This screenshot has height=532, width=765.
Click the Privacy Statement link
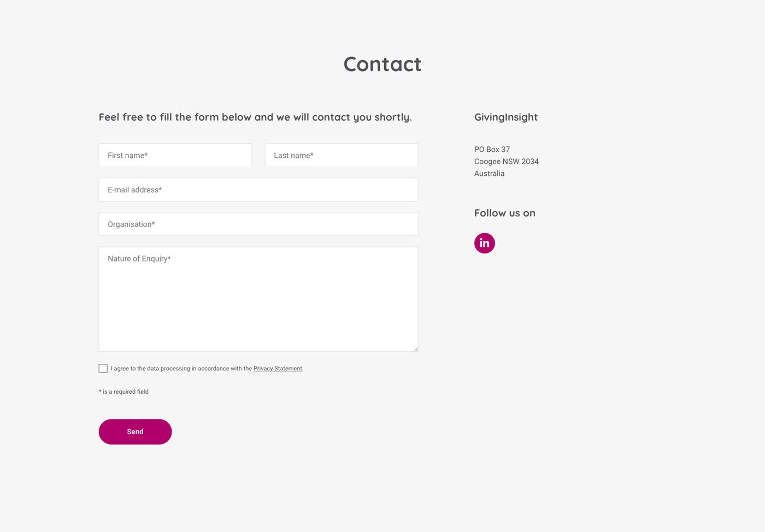278,369
